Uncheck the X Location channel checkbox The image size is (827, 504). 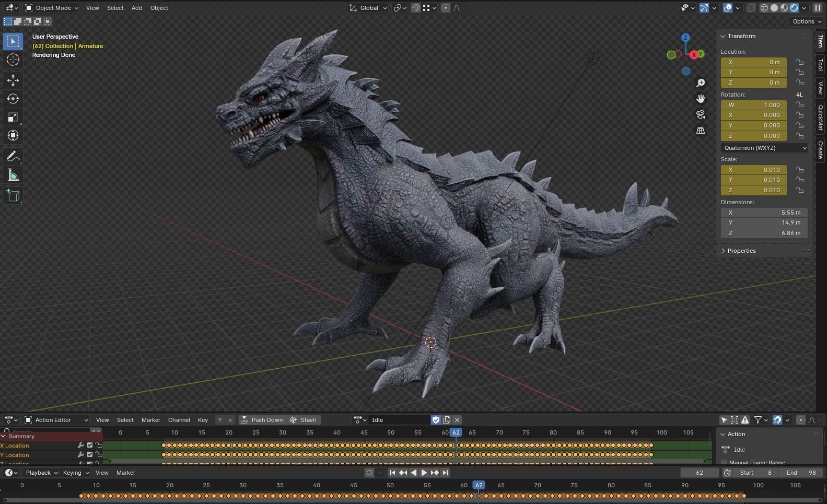(x=90, y=446)
